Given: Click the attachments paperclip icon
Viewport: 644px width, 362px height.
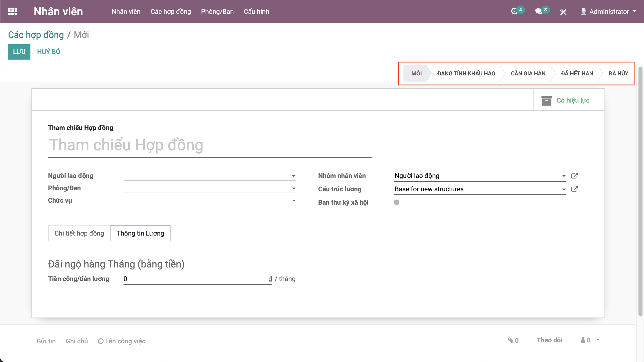Looking at the screenshot, I should tap(511, 340).
